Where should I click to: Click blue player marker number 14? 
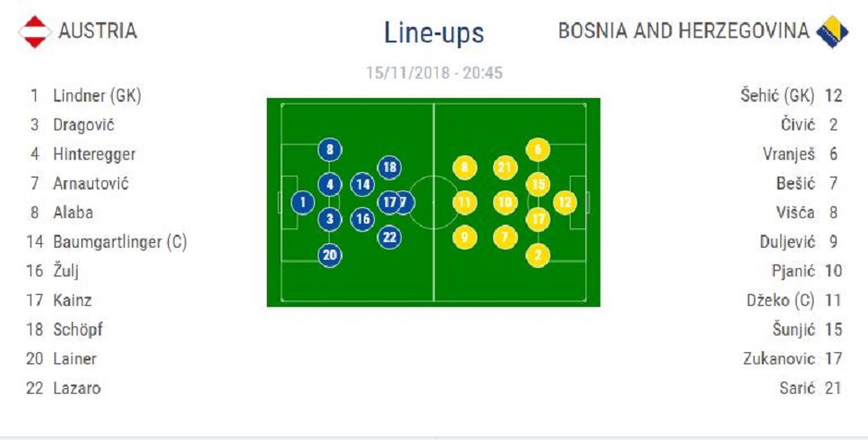point(363,184)
